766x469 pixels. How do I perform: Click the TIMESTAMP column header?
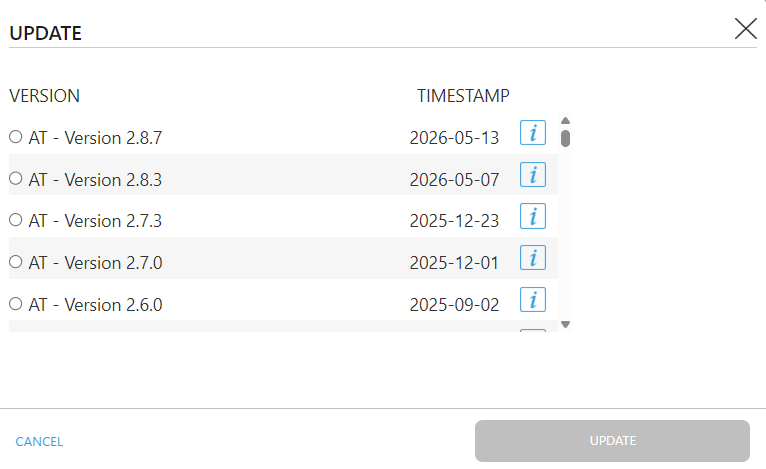(x=463, y=96)
